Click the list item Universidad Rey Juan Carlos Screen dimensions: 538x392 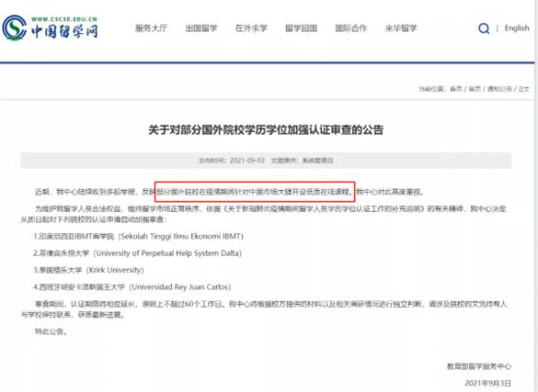click(x=132, y=287)
